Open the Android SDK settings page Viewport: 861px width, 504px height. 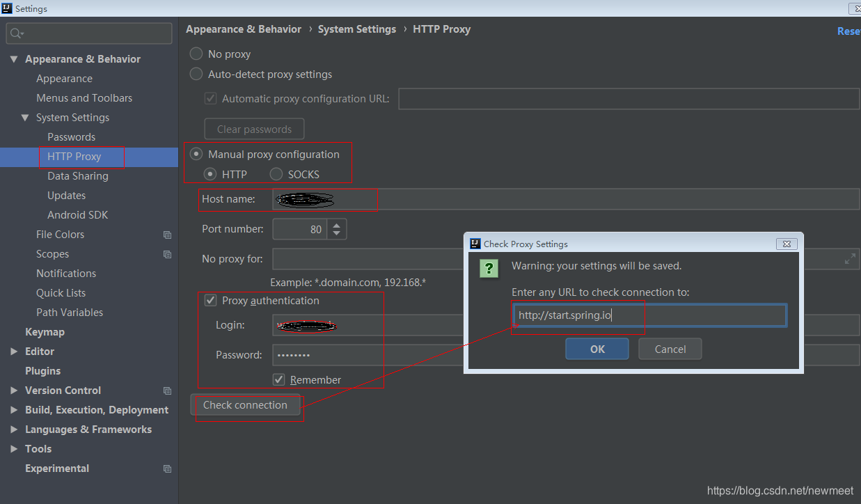[x=77, y=215]
